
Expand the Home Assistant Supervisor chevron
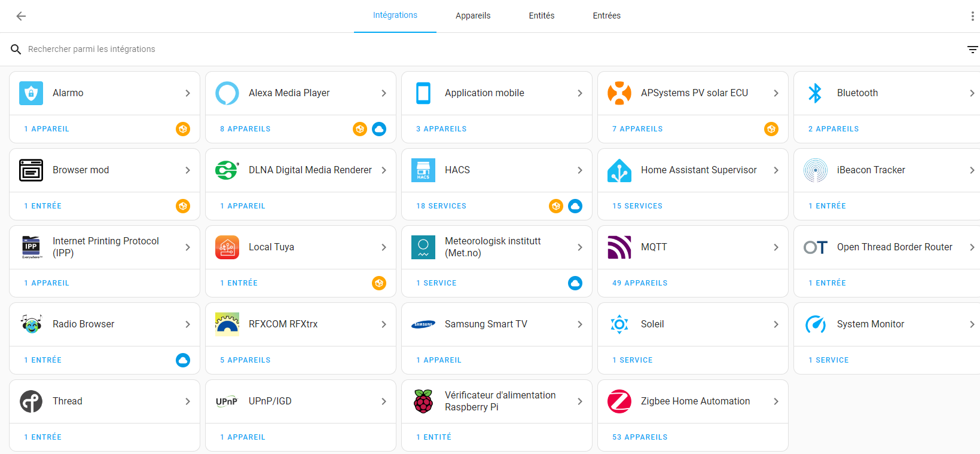point(776,170)
